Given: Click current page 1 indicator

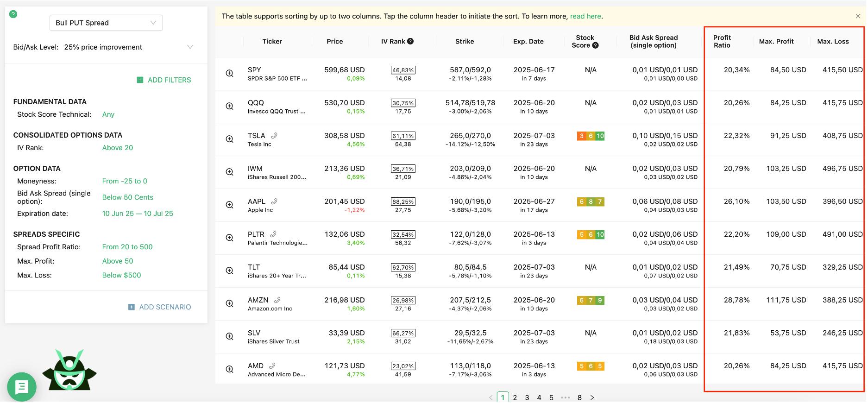Looking at the screenshot, I should [x=503, y=397].
